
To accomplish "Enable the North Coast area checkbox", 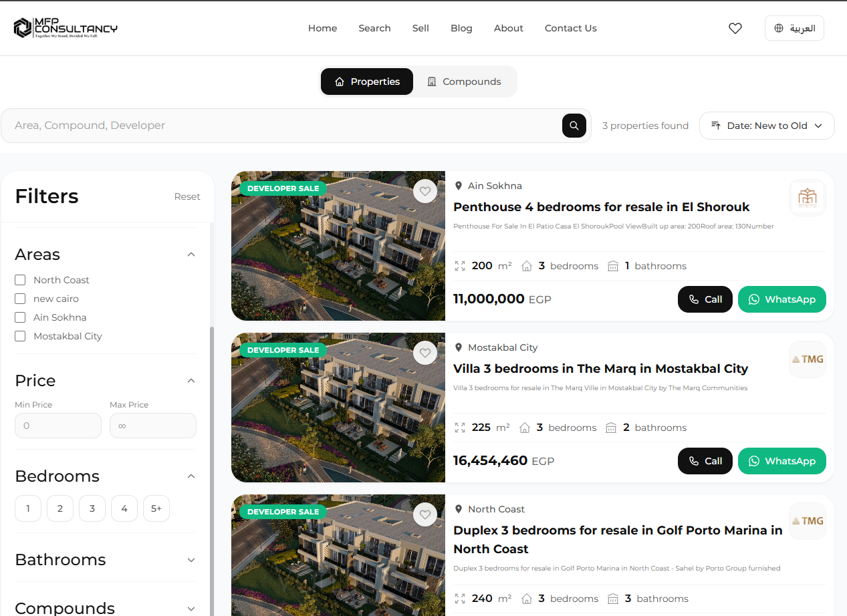I will point(20,280).
